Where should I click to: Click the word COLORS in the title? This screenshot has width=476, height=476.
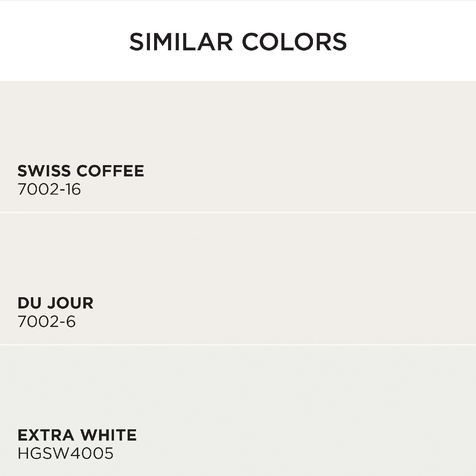coord(295,42)
